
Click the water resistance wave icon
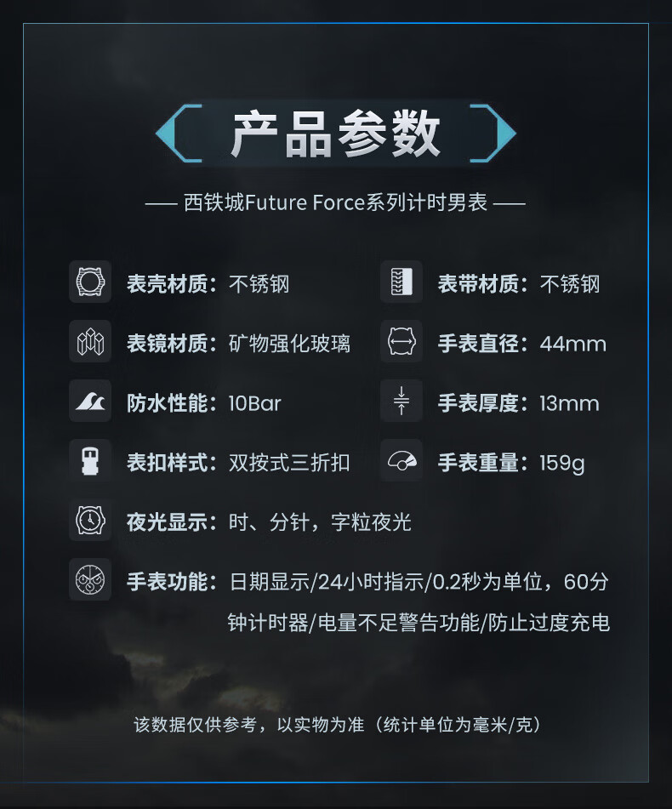coord(90,402)
